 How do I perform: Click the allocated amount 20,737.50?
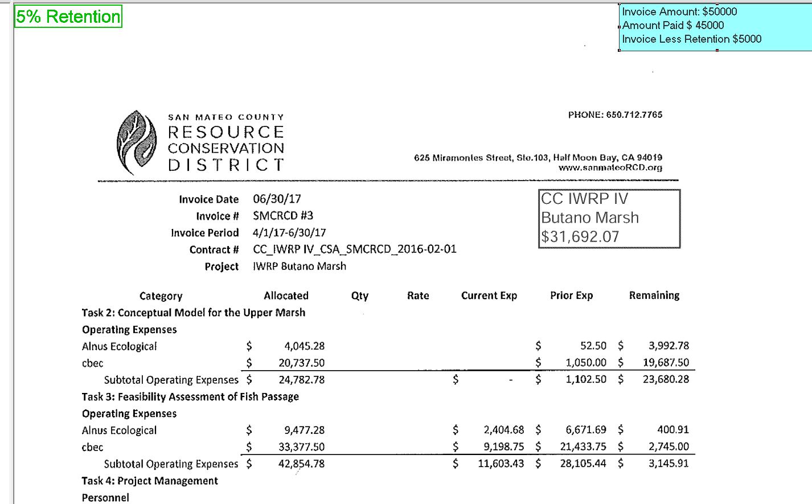pos(301,363)
